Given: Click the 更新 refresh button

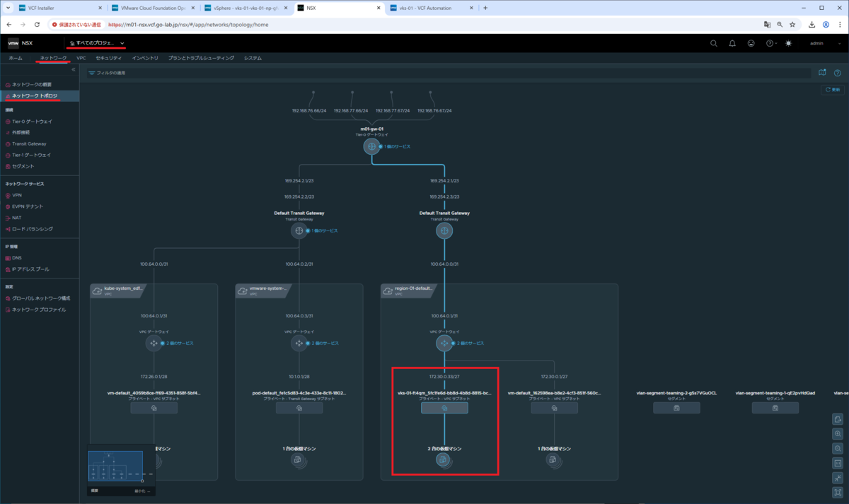Looking at the screenshot, I should (833, 90).
